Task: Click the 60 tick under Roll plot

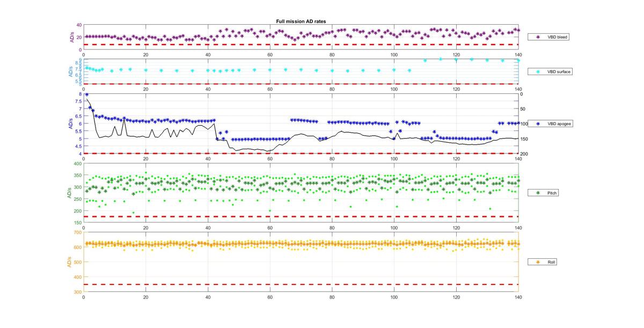Action: pos(270,297)
